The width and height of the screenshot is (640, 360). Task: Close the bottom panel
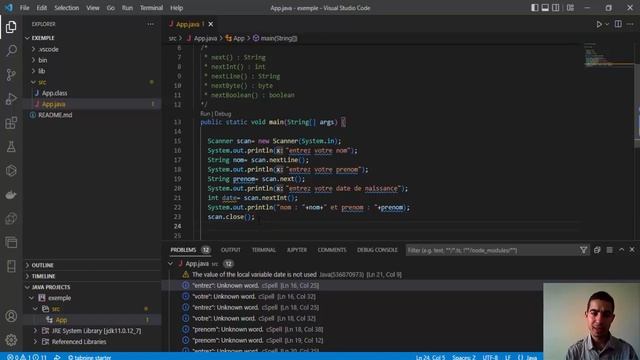pyautogui.click(x=632, y=249)
